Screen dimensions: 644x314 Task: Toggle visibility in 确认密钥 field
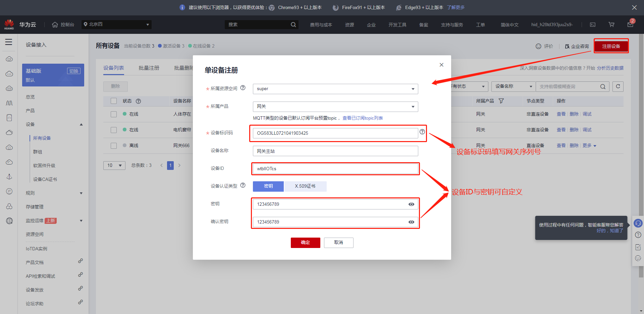coord(411,222)
